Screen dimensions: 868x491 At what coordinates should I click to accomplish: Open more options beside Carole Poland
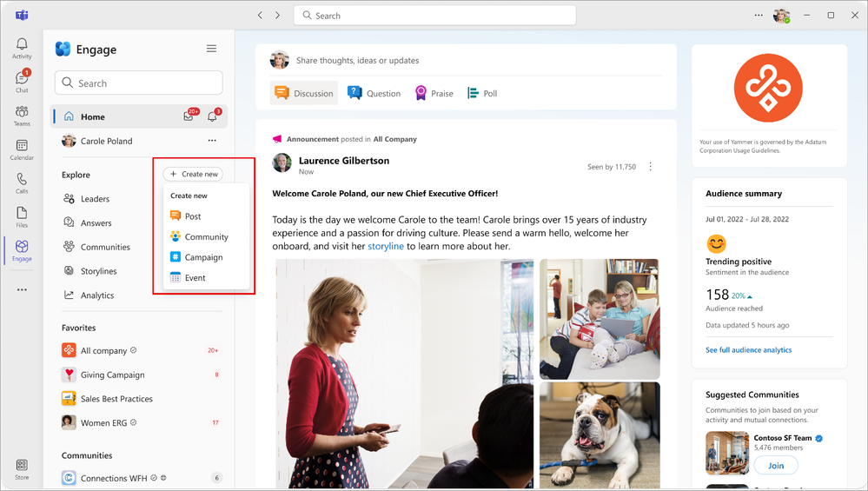[212, 141]
